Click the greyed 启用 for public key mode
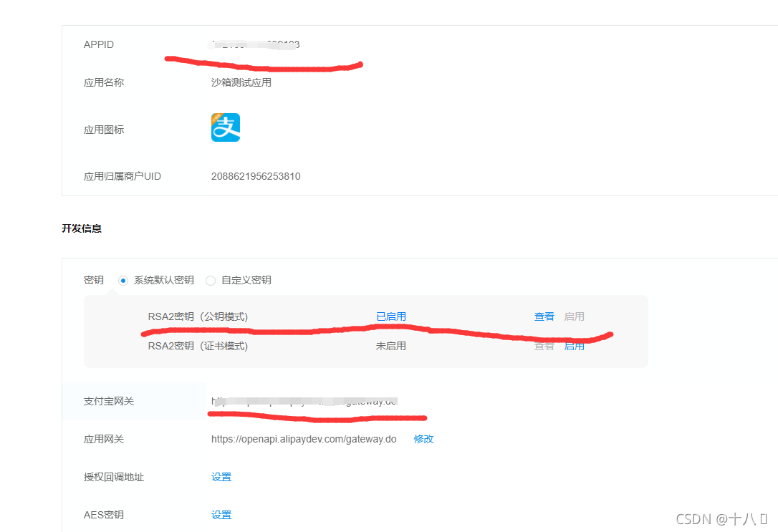 click(x=574, y=316)
